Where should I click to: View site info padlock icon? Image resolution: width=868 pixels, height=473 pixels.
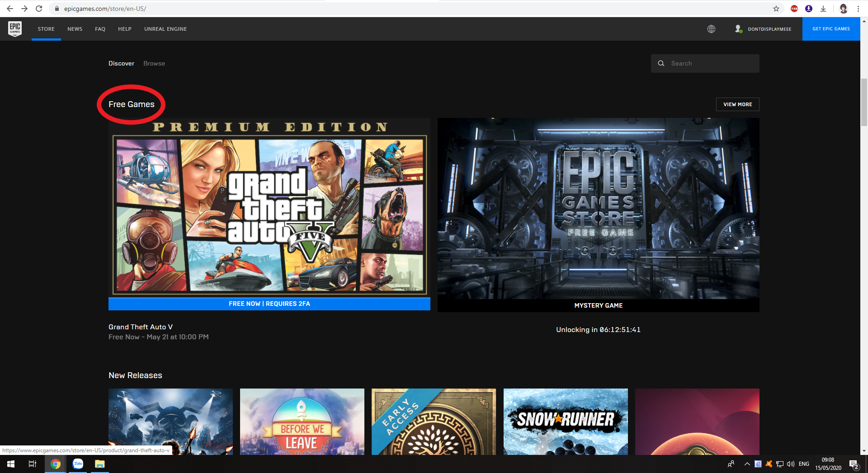tap(57, 9)
